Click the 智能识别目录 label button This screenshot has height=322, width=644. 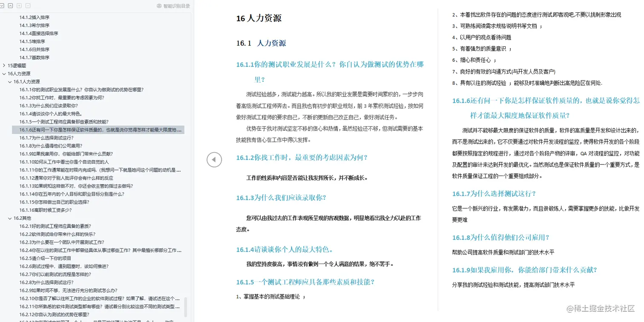(x=172, y=6)
